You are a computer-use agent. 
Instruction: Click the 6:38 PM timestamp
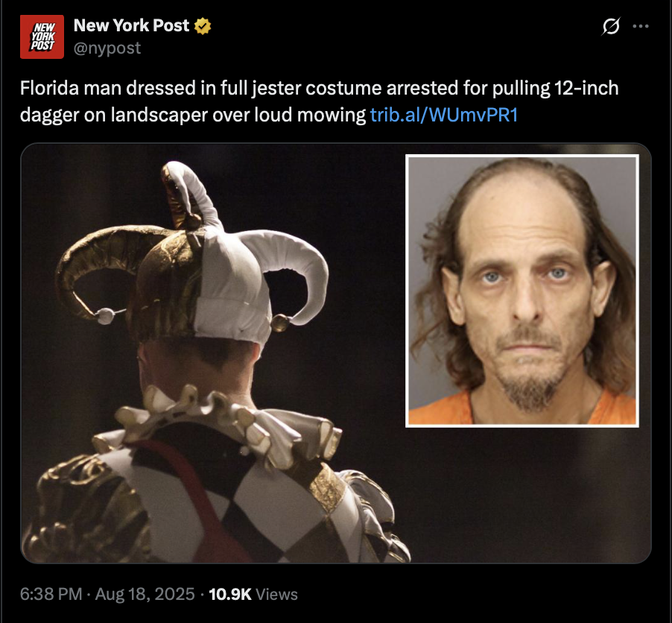pos(51,594)
